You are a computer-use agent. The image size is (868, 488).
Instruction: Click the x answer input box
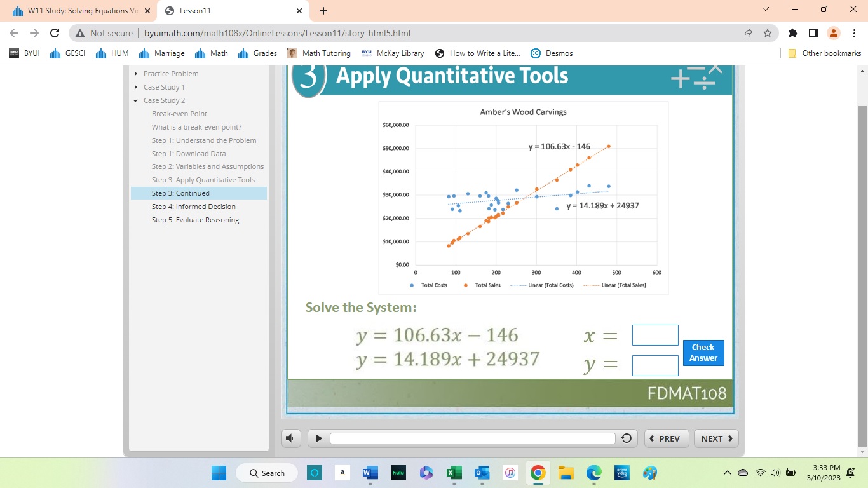pyautogui.click(x=655, y=335)
